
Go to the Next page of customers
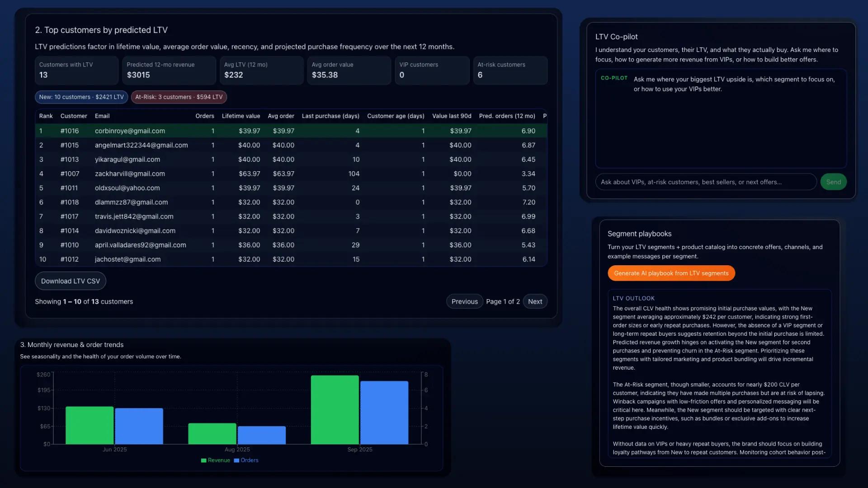[535, 301]
